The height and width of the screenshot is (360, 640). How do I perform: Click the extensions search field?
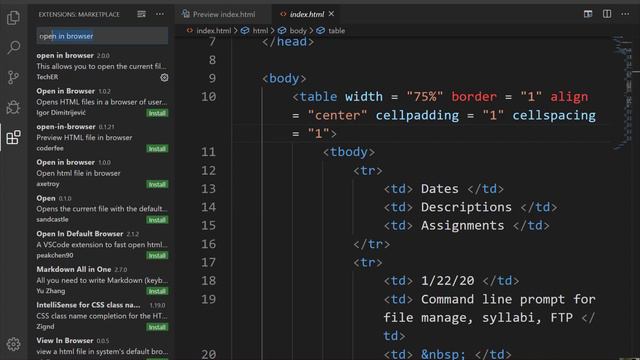(102, 36)
